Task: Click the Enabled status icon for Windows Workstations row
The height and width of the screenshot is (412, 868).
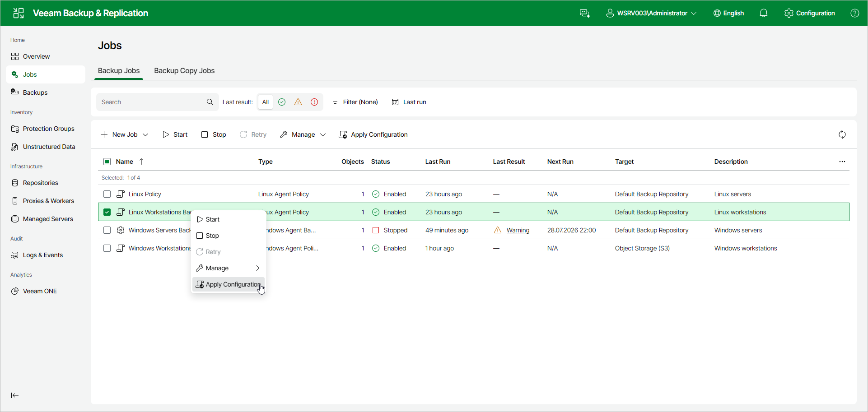Action: coord(376,248)
